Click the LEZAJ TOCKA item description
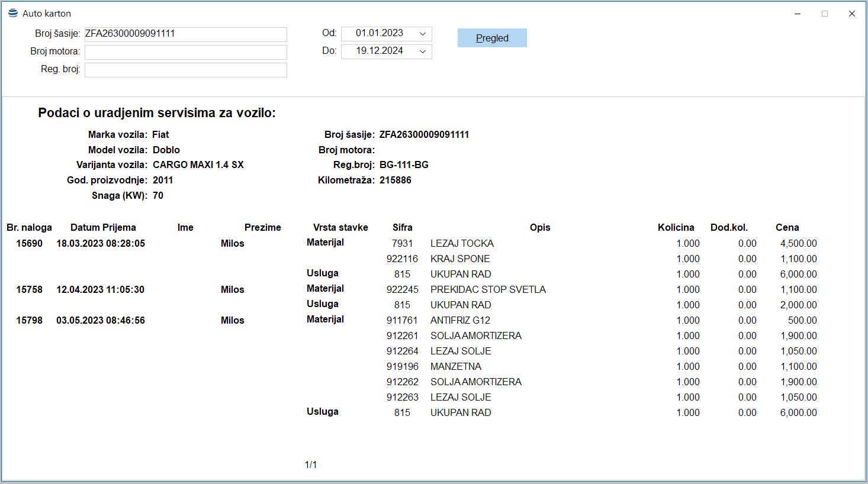Image resolution: width=868 pixels, height=484 pixels. [462, 243]
